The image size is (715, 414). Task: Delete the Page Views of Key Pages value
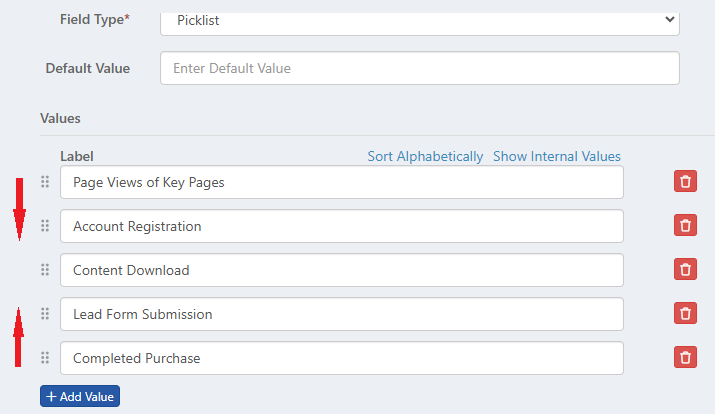click(685, 182)
